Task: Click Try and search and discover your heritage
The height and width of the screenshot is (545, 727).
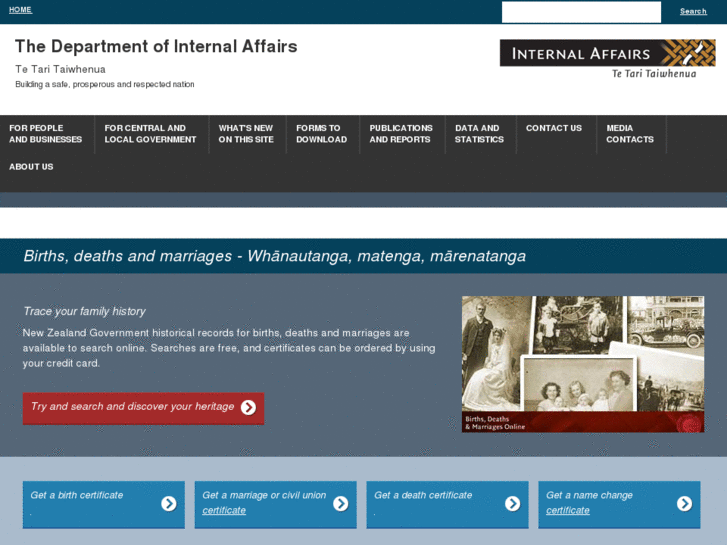Action: click(143, 408)
